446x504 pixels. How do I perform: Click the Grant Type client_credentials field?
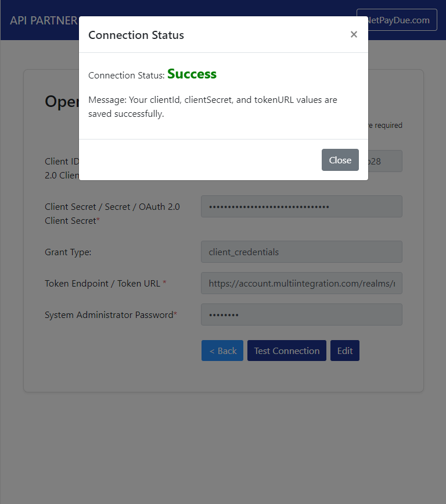(301, 252)
